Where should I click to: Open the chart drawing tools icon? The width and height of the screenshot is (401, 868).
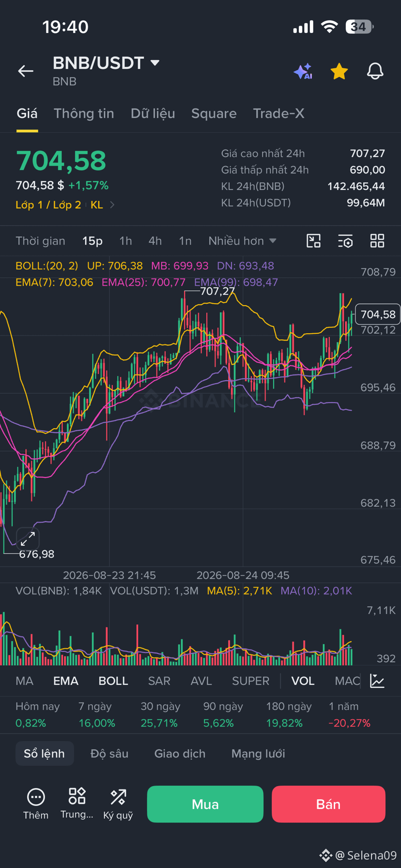[x=314, y=241]
